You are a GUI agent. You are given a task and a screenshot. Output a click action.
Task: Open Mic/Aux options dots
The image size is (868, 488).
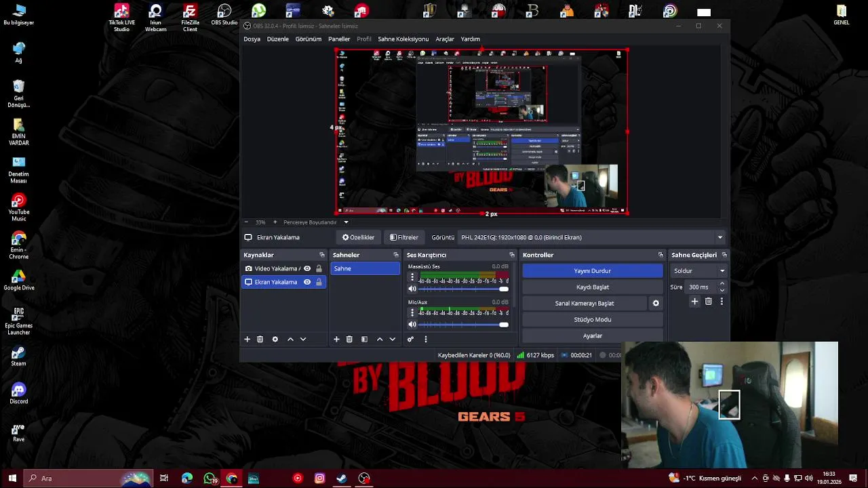pos(412,312)
